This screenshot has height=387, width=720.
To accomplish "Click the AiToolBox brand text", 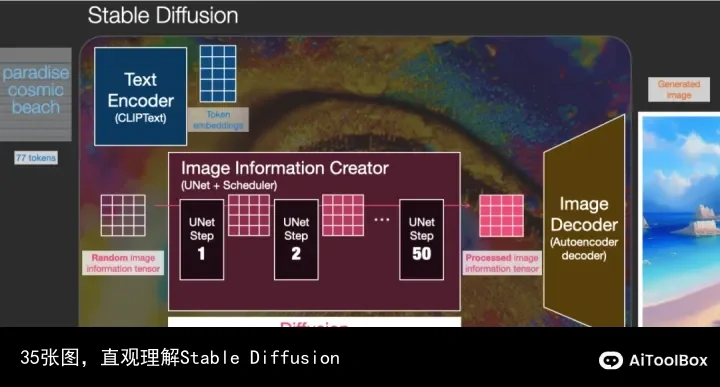I will pyautogui.click(x=668, y=360).
